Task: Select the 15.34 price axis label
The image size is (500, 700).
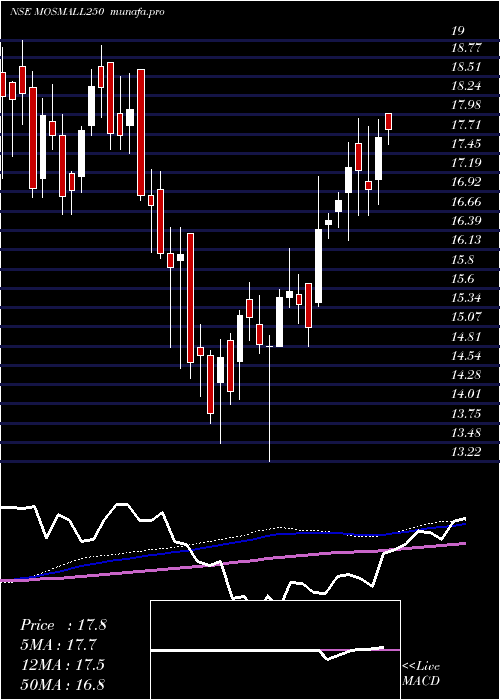Action: 466,298
